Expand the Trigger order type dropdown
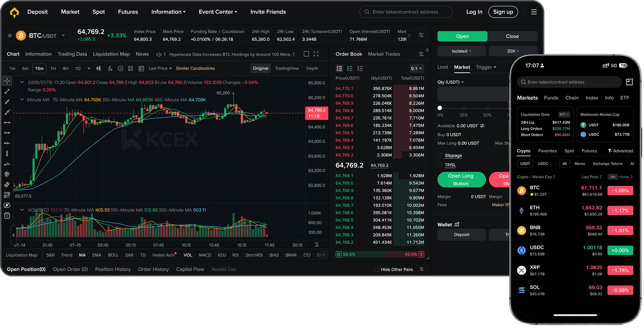The height and width of the screenshot is (328, 644). pos(486,67)
